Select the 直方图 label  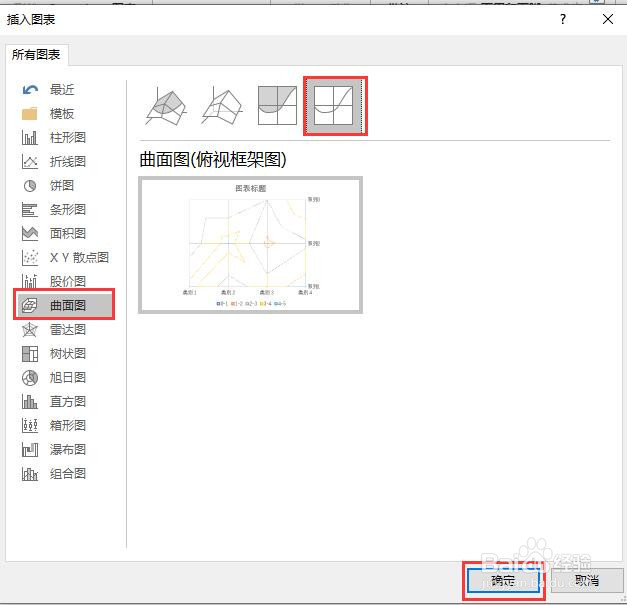click(68, 402)
